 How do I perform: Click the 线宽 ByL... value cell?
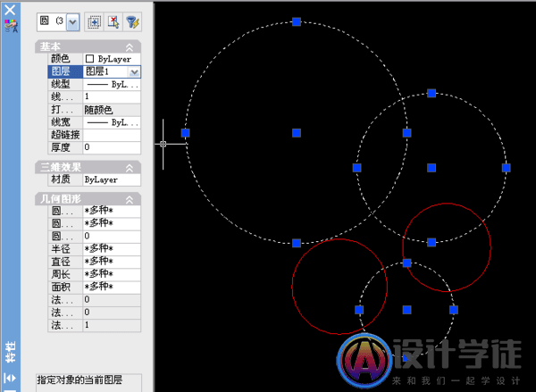pos(112,122)
